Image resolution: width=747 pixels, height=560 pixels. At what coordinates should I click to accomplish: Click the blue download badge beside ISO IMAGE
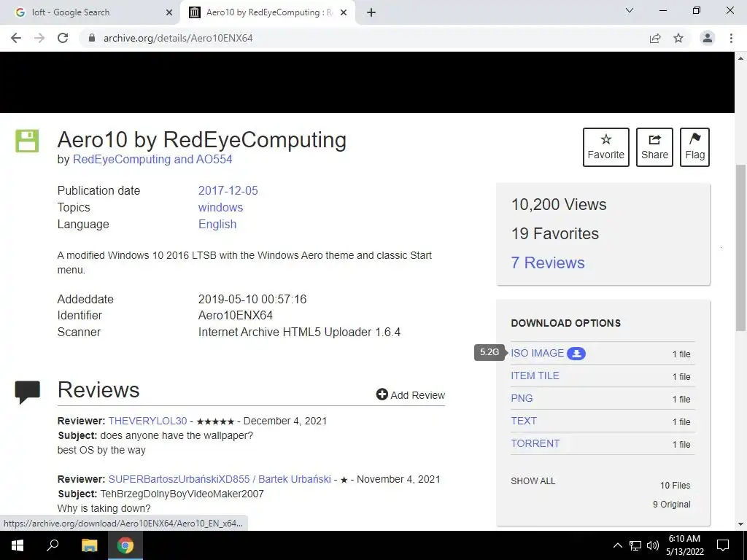click(576, 354)
